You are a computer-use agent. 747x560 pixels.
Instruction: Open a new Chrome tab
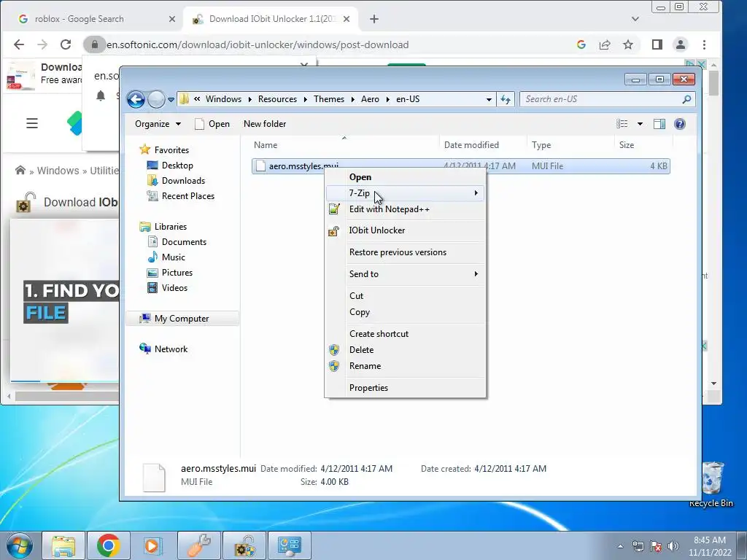point(374,19)
